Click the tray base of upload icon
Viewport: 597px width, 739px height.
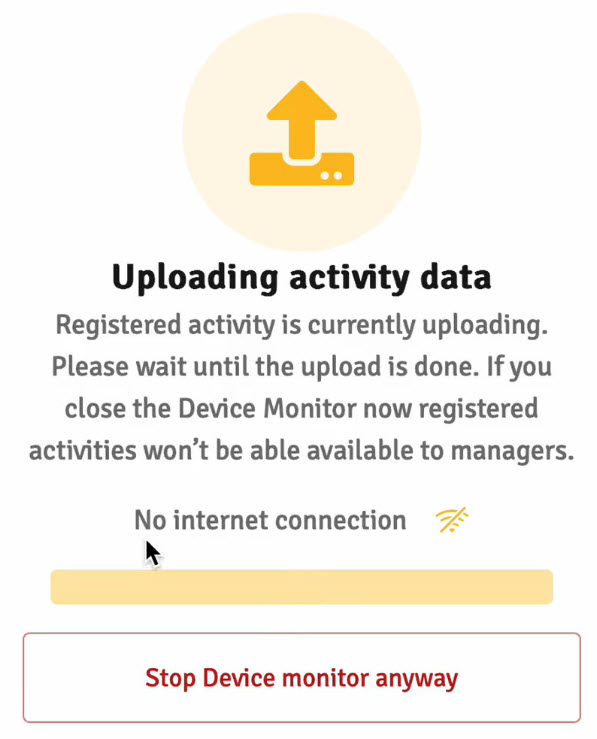click(x=302, y=169)
